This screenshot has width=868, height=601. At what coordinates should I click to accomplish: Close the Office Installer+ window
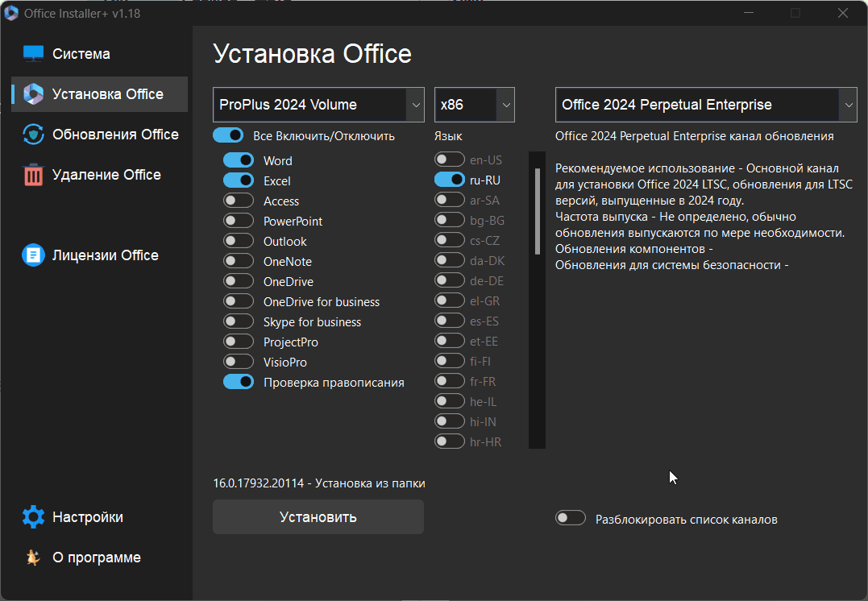tap(842, 13)
